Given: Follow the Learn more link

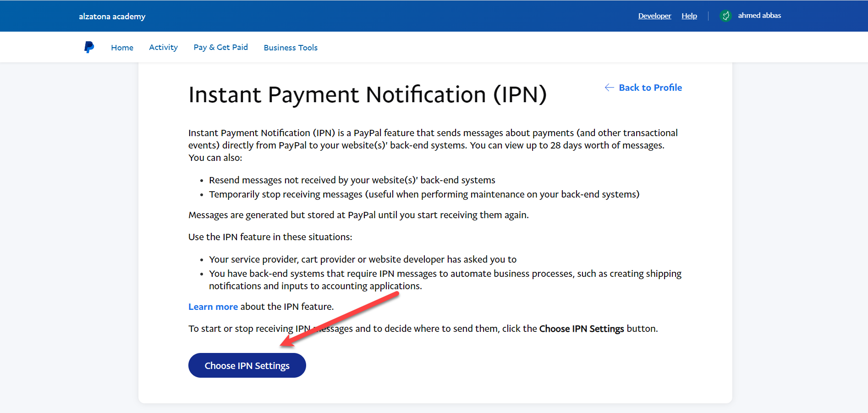Looking at the screenshot, I should [213, 307].
